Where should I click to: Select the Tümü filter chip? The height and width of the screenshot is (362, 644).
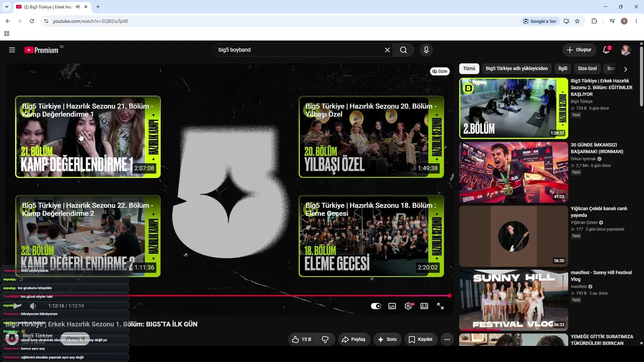(469, 68)
